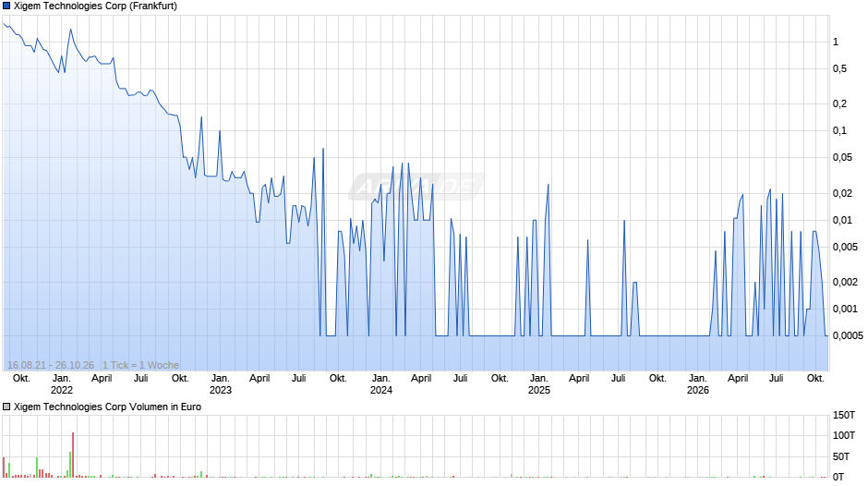Click the 'Jan. 2026' time axis label

point(697,384)
